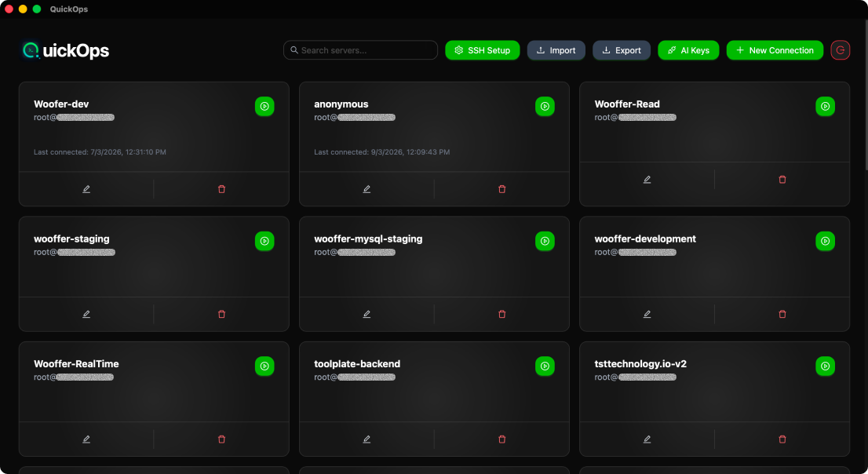Viewport: 868px width, 474px height.
Task: Launch connection to Wooffer-Read
Action: (x=825, y=106)
